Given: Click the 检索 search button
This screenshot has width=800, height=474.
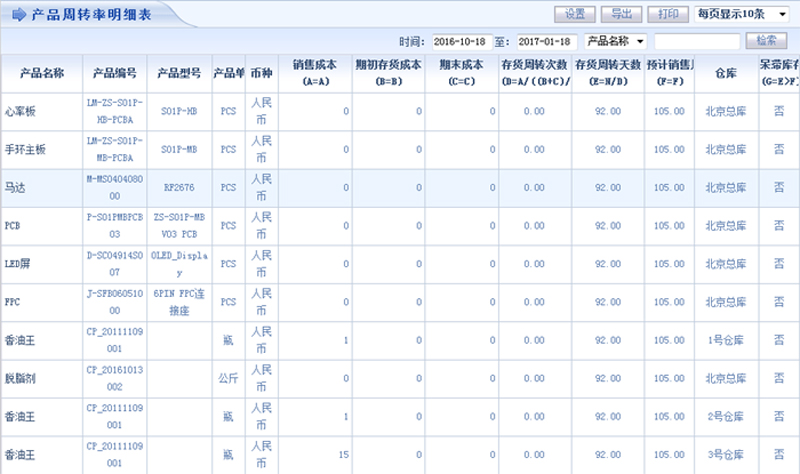Looking at the screenshot, I should pos(766,41).
